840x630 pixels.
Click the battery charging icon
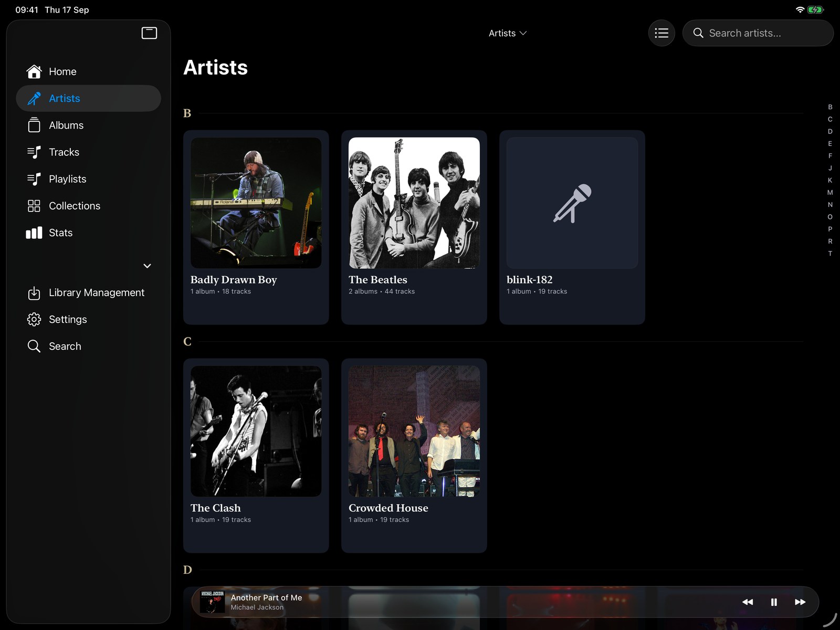pyautogui.click(x=816, y=9)
